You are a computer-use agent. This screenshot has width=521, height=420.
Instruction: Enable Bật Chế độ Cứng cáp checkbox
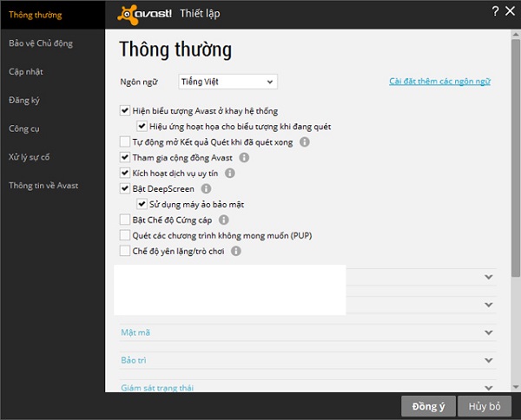(x=125, y=220)
